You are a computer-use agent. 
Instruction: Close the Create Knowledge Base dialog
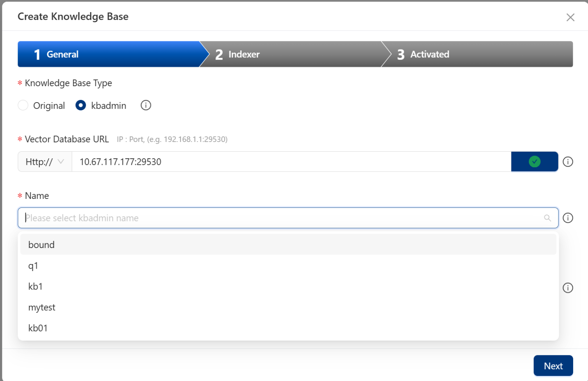(570, 17)
